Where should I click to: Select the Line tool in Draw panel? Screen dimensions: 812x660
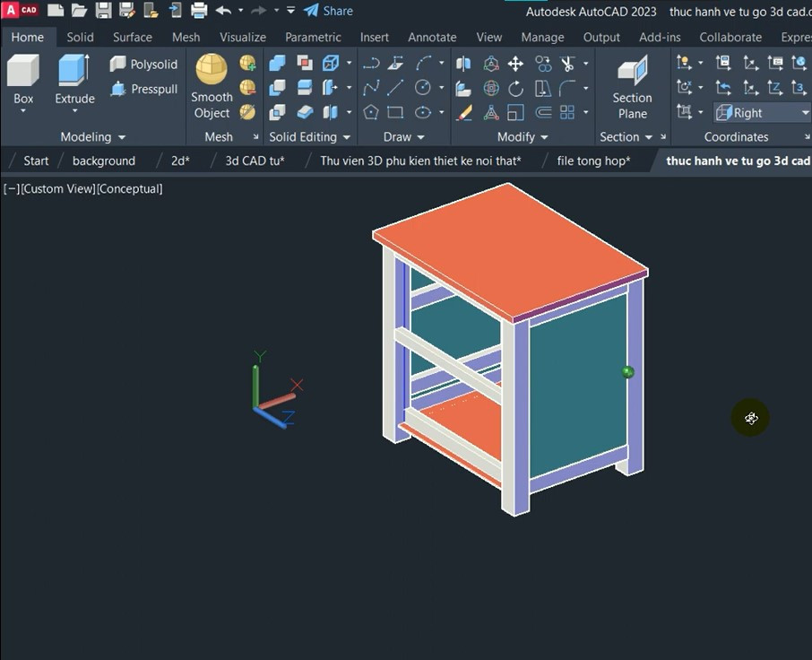[394, 87]
